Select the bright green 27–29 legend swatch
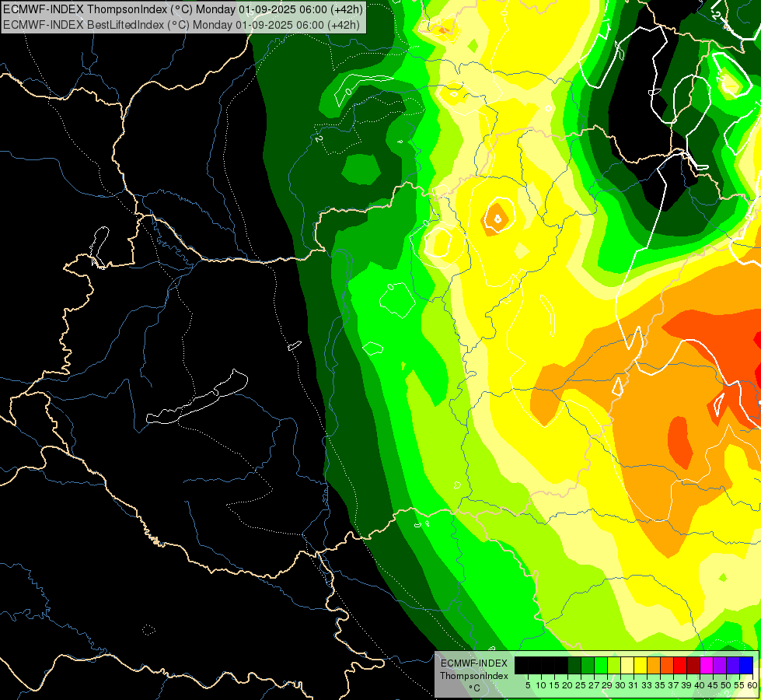Viewport: 761px width, 700px height. (601, 665)
